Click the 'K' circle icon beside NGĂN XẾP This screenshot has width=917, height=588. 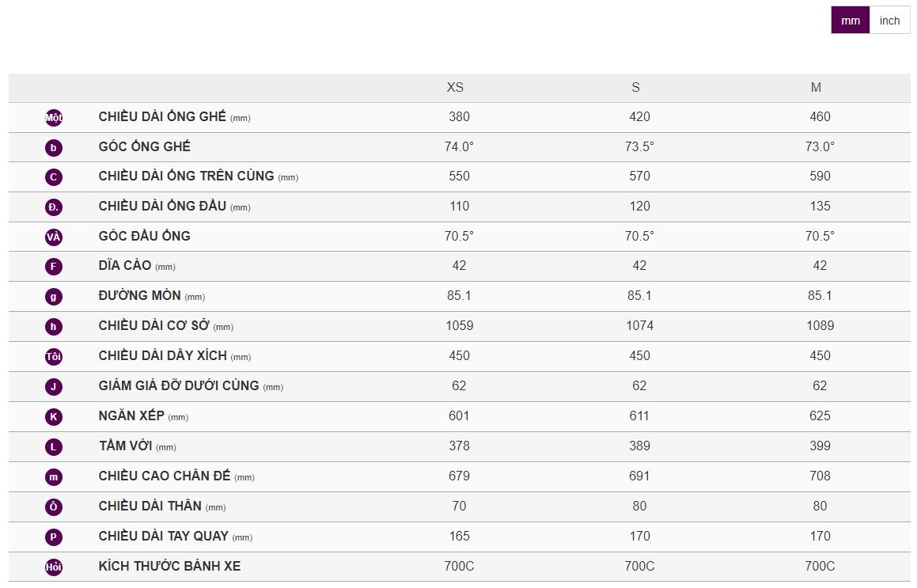pos(54,417)
